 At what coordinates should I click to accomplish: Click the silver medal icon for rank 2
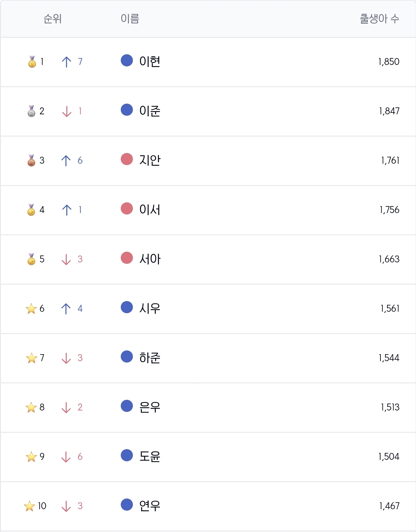(31, 111)
